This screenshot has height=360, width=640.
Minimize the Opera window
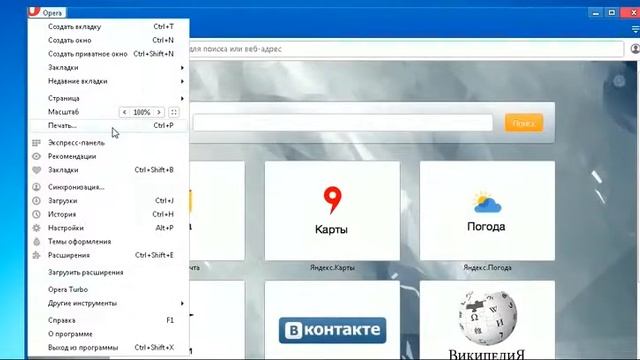(596, 13)
